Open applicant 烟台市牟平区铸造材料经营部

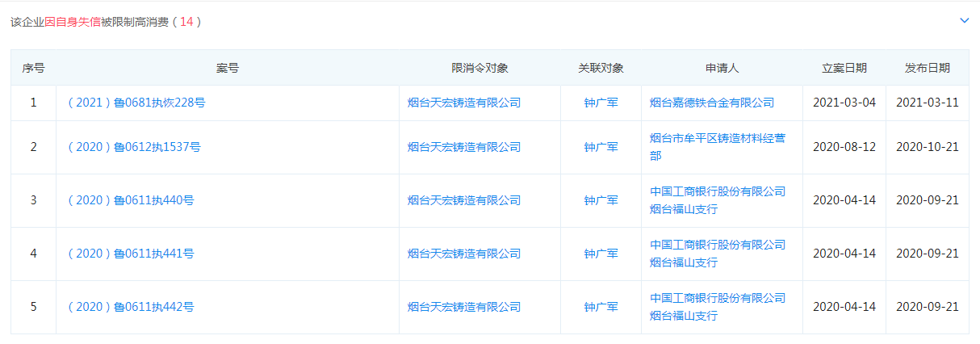[x=717, y=146]
